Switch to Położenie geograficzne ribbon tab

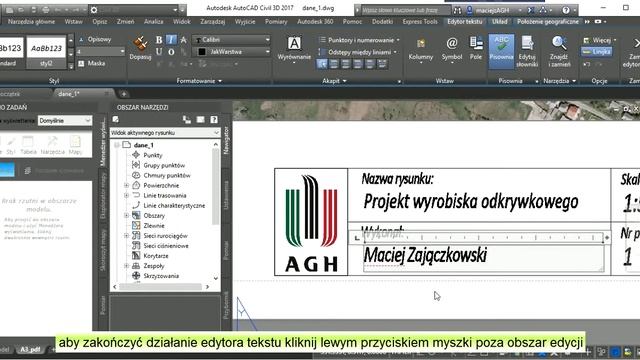click(547, 22)
